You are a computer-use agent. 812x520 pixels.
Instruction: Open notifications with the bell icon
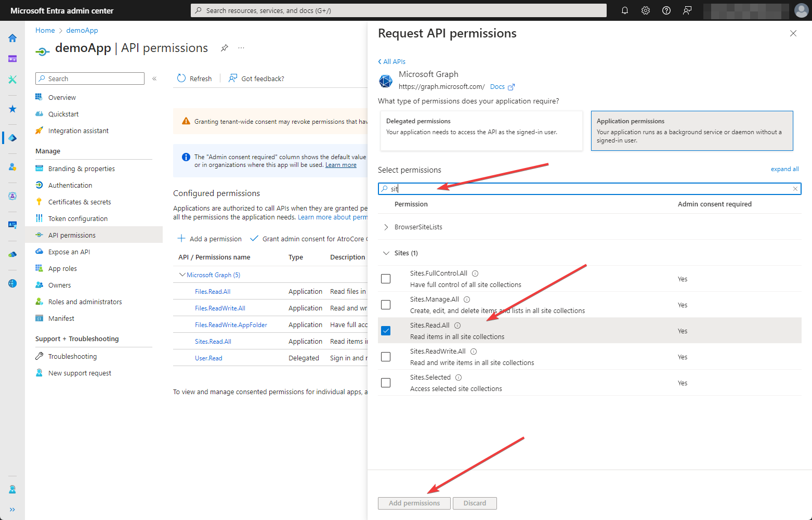coord(624,10)
